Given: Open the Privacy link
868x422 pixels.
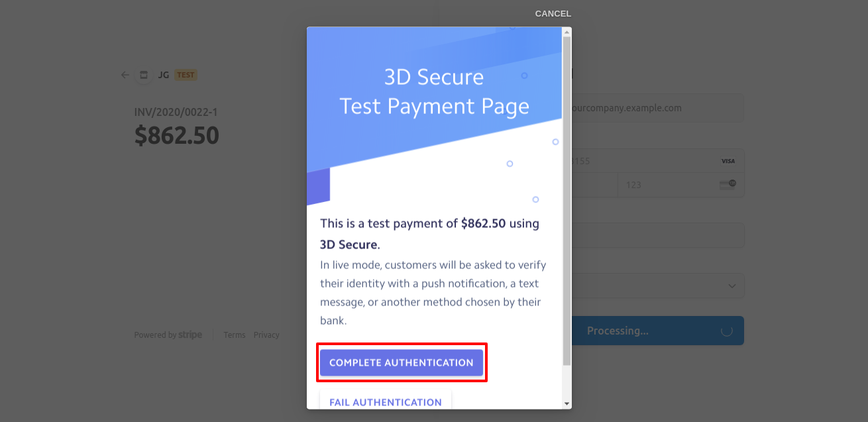Looking at the screenshot, I should [266, 335].
